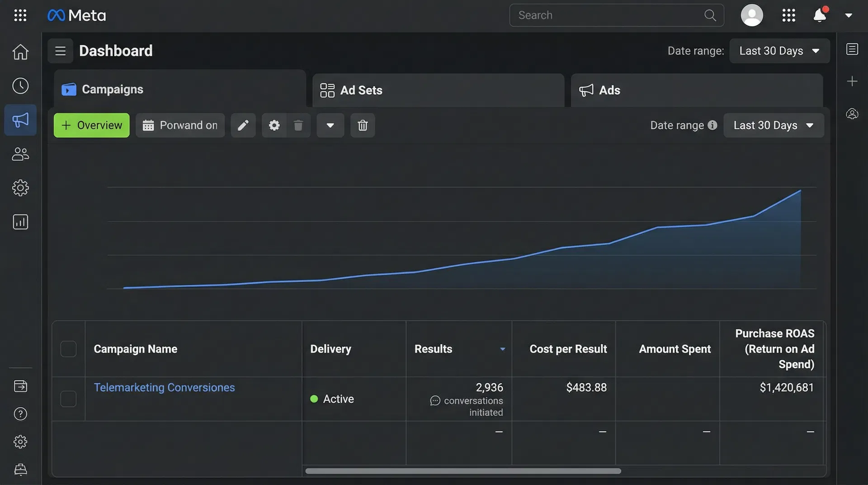868x485 pixels.
Task: Select the Home icon in the sidebar
Action: (20, 52)
